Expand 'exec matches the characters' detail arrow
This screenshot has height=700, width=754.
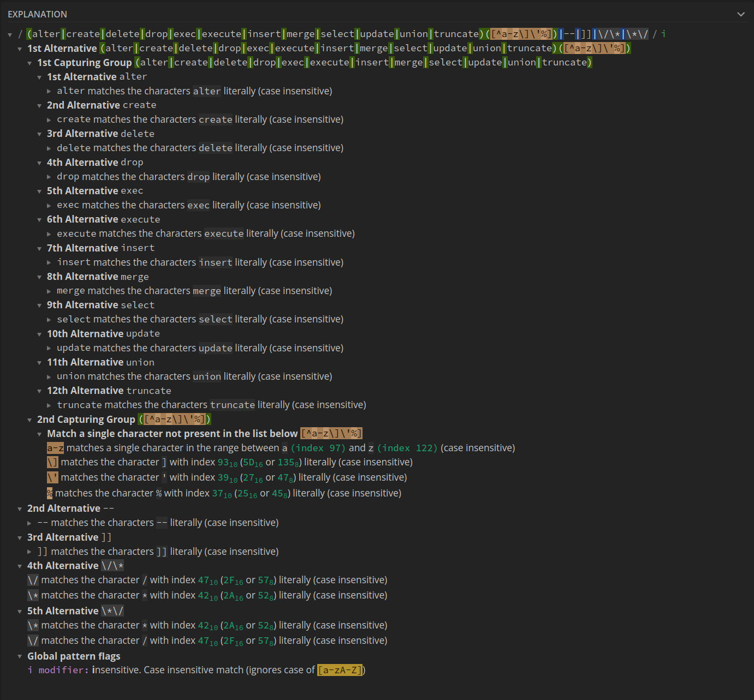[x=49, y=205]
